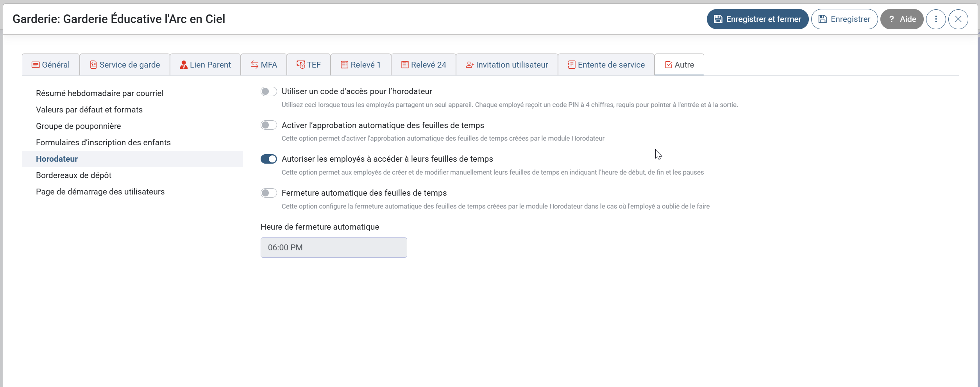
Task: Click the Enregistrer et fermer button
Action: coord(757,19)
